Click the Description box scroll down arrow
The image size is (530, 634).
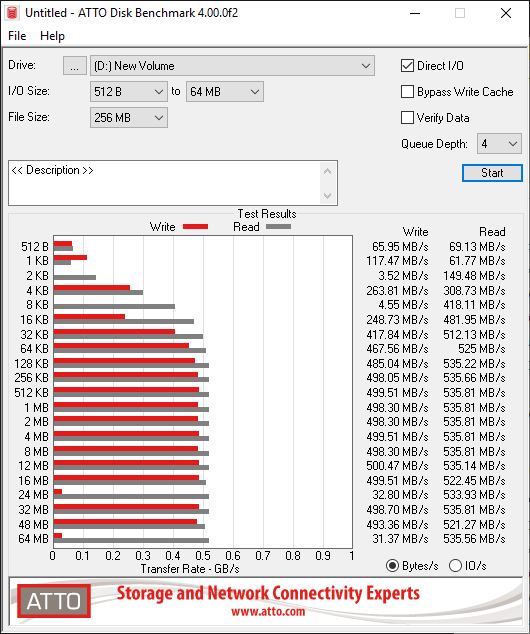pyautogui.click(x=327, y=196)
